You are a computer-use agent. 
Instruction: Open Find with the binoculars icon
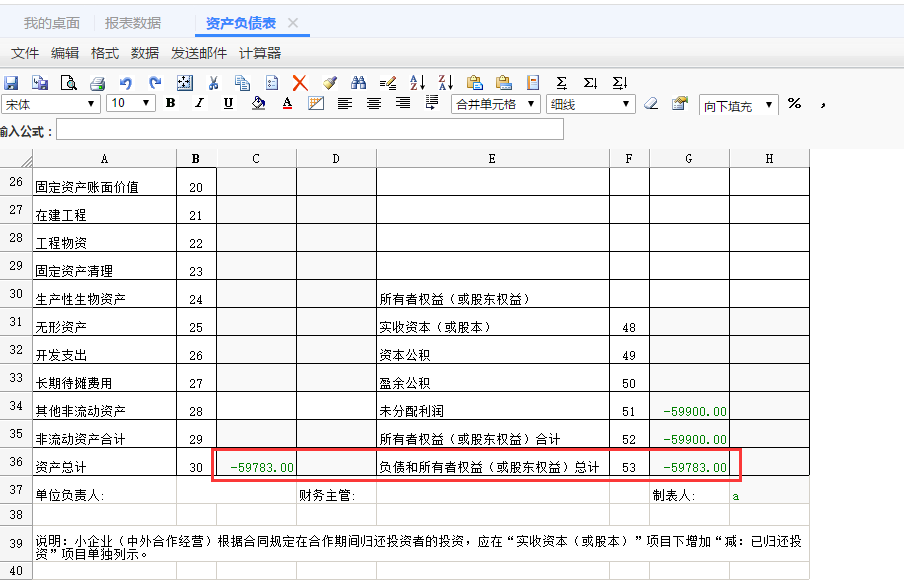pos(358,83)
